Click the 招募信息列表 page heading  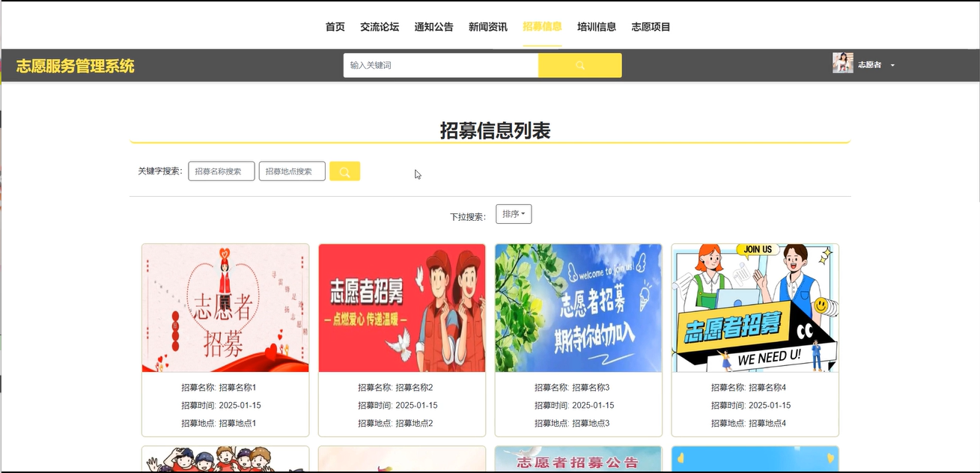[x=495, y=130]
